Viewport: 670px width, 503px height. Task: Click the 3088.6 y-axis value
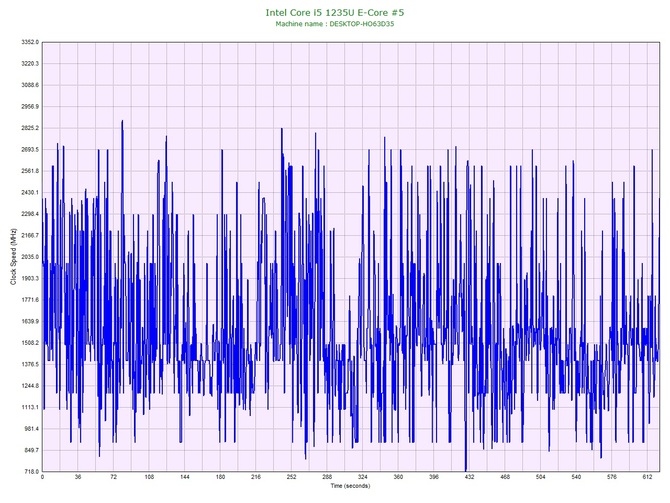coord(30,85)
